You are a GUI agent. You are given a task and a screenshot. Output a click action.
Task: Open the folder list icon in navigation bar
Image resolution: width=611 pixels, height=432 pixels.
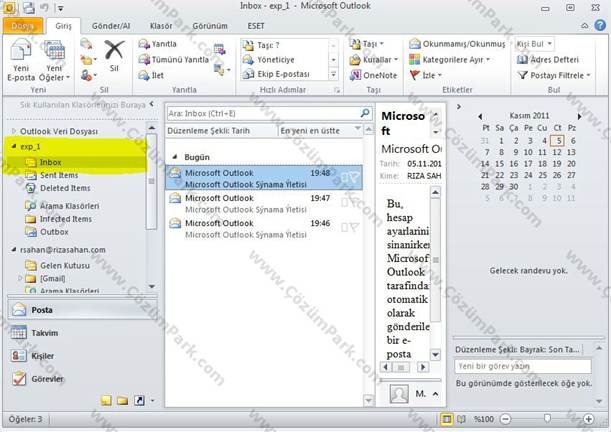point(122,400)
